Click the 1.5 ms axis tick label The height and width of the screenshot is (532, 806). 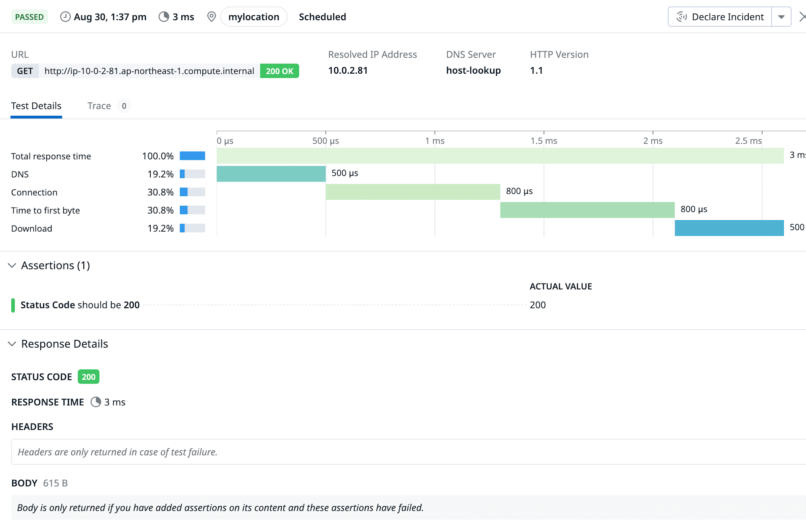(x=544, y=141)
